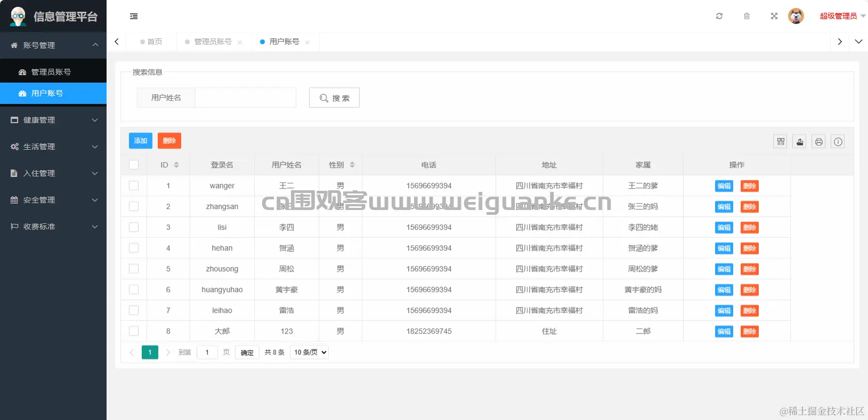This screenshot has height=420, width=868.
Task: Open 用户账号 in the sidebar
Action: coord(53,93)
